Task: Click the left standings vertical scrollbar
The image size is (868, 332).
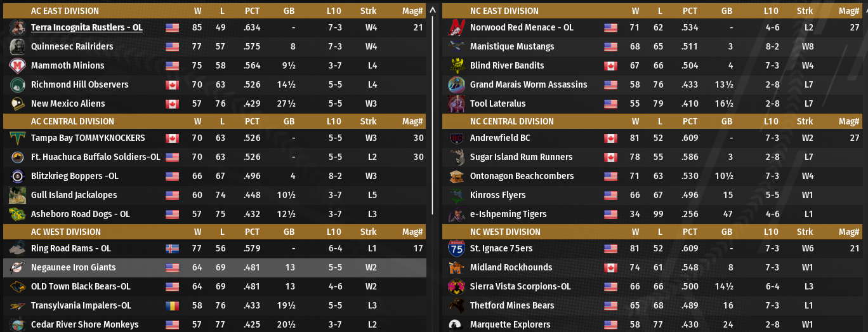Action: click(x=433, y=114)
